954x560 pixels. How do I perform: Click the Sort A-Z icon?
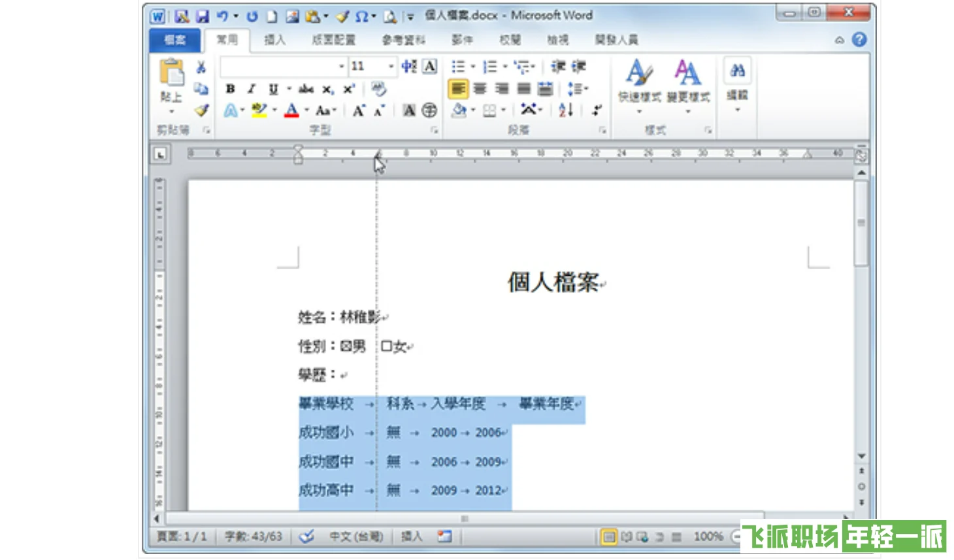pos(566,110)
